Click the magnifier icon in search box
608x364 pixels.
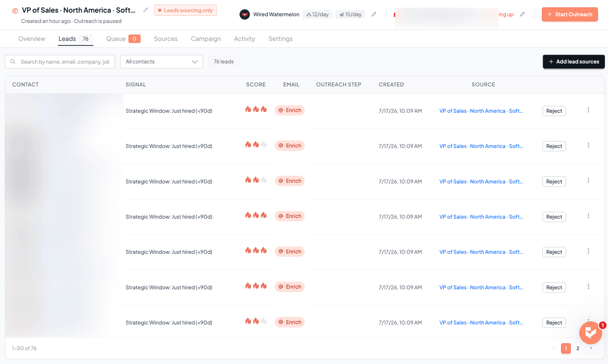click(x=13, y=62)
